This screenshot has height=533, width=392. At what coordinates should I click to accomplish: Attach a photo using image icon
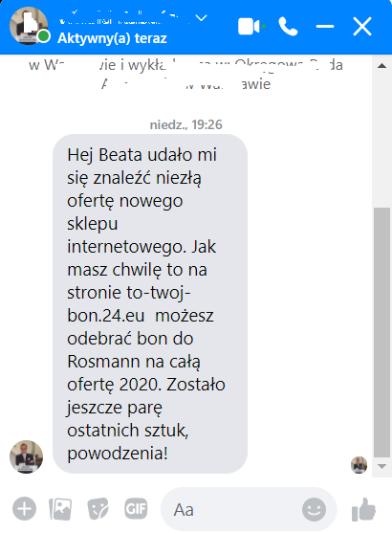60,509
